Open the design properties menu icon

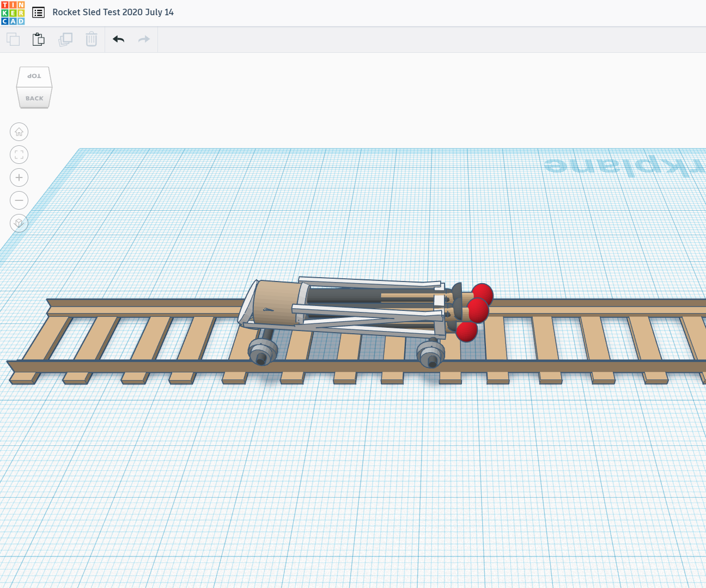coord(38,12)
